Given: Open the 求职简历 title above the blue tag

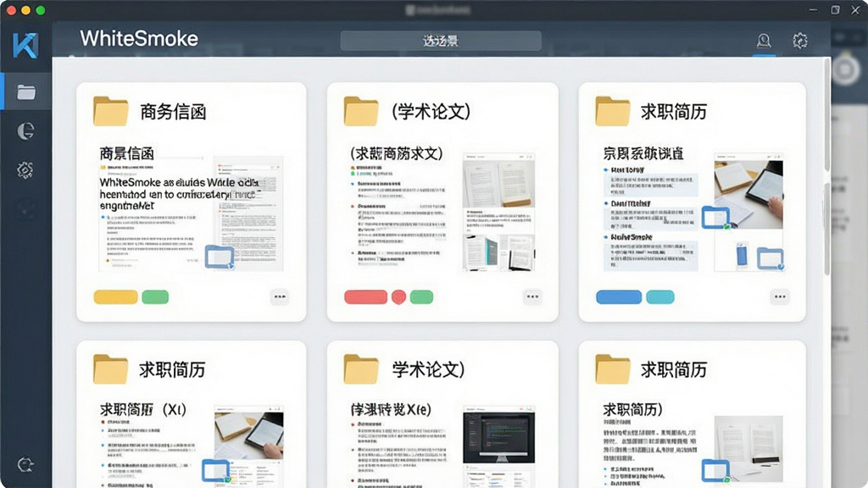Looking at the screenshot, I should tap(674, 112).
